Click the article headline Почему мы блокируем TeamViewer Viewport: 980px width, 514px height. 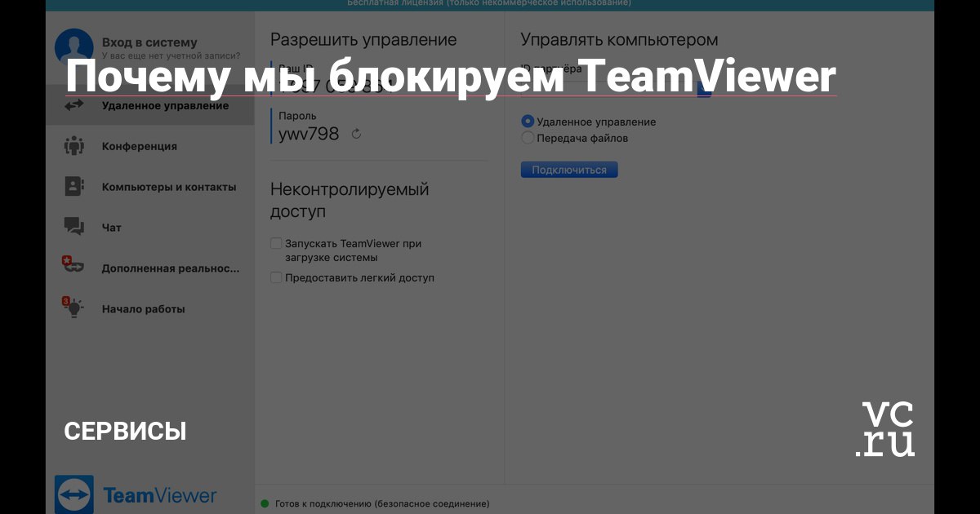451,76
